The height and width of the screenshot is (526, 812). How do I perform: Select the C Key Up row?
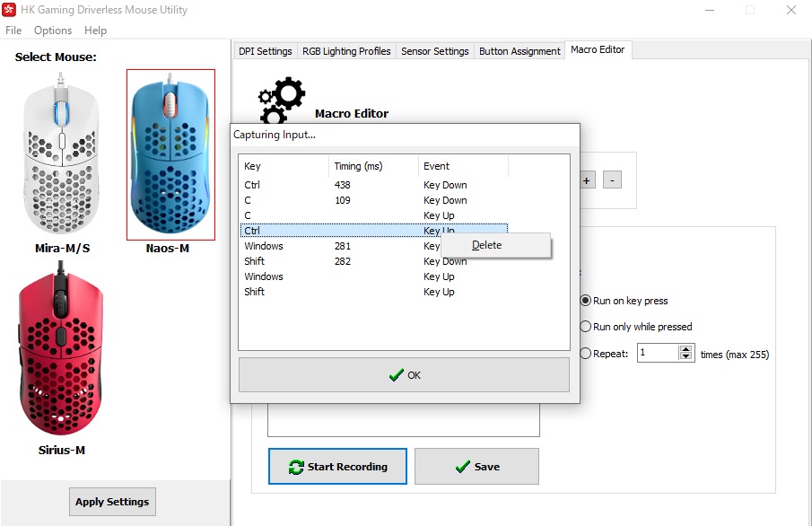pyautogui.click(x=374, y=215)
